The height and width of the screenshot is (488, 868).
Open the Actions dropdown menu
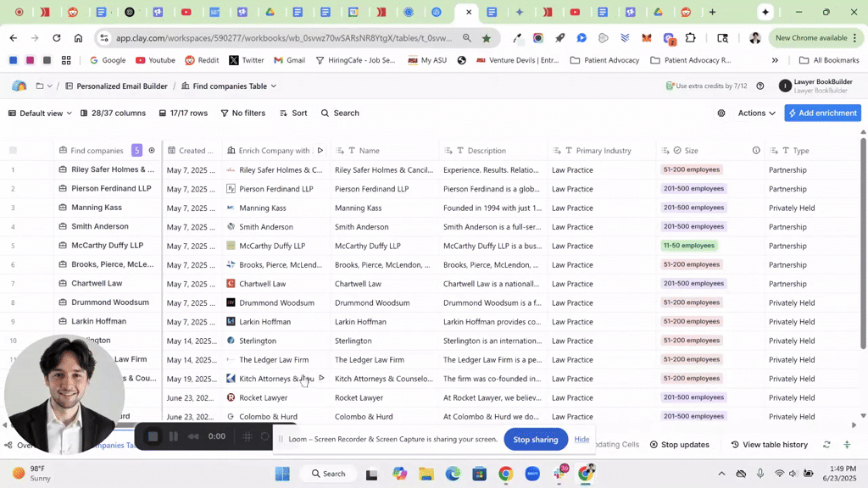756,114
